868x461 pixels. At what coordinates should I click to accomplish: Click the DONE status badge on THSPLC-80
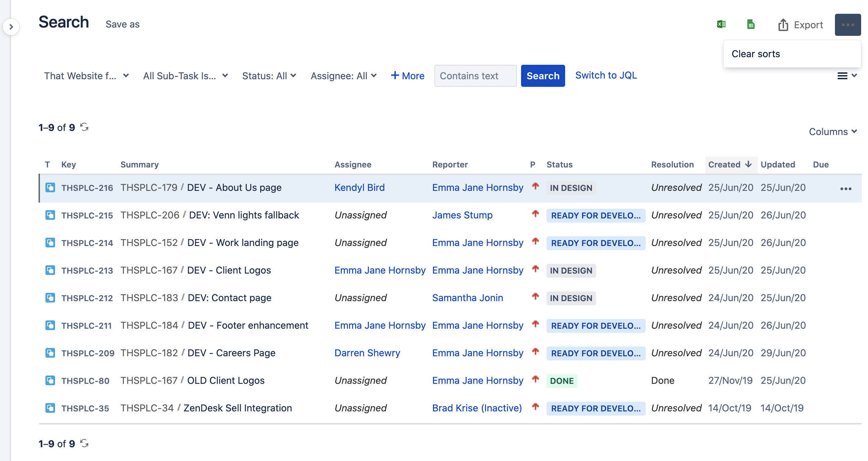coord(561,381)
